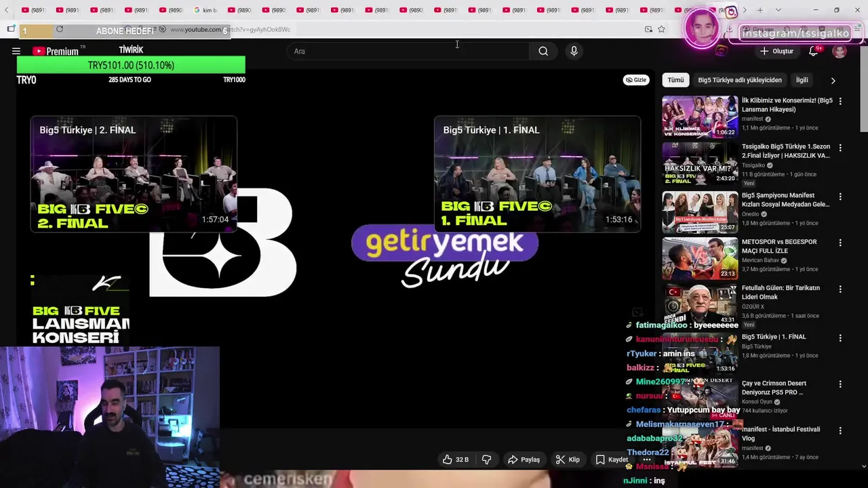
Task: Open options for İstanbul Festivali Vlog video
Action: [x=840, y=430]
